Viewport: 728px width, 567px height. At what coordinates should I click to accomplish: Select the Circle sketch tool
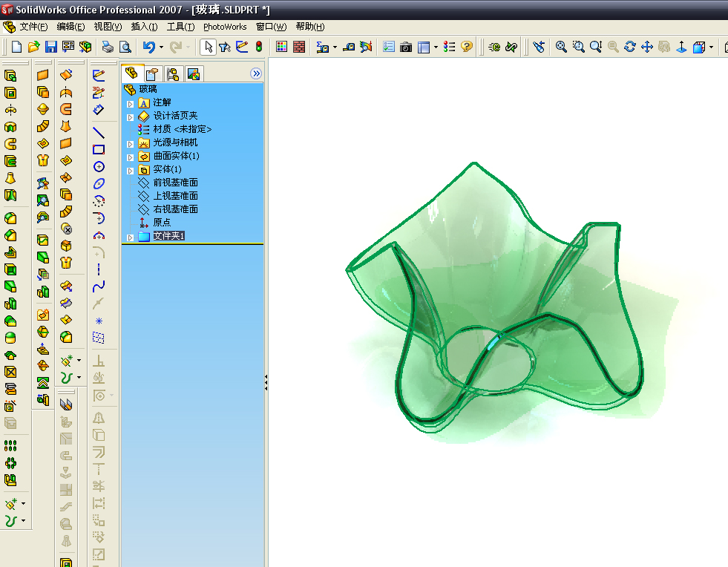(x=99, y=167)
